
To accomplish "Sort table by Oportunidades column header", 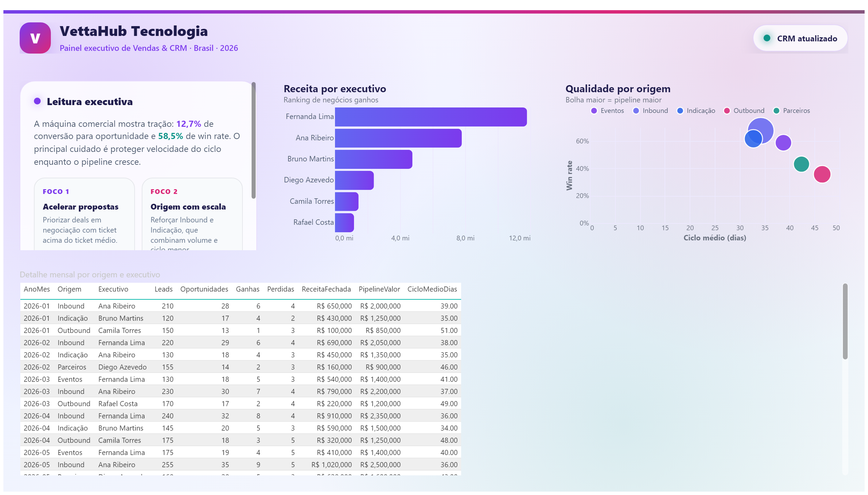I will tap(204, 289).
